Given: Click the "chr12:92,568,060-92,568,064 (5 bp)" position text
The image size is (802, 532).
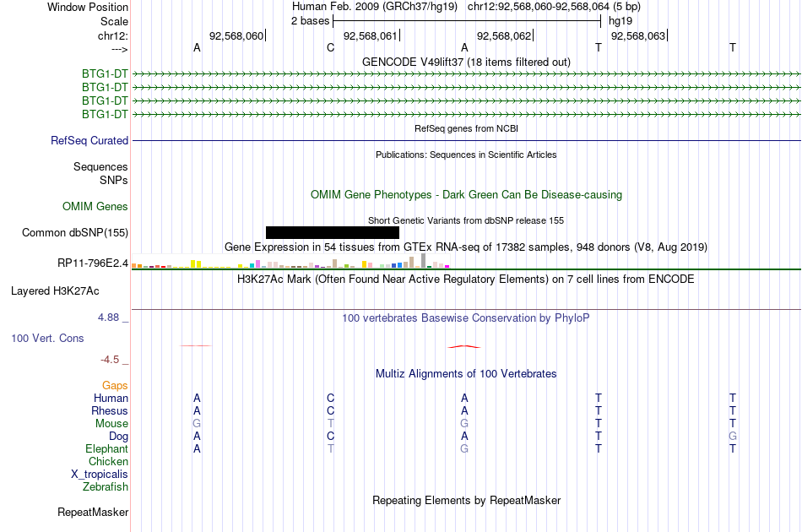Looking at the screenshot, I should click(x=554, y=7).
